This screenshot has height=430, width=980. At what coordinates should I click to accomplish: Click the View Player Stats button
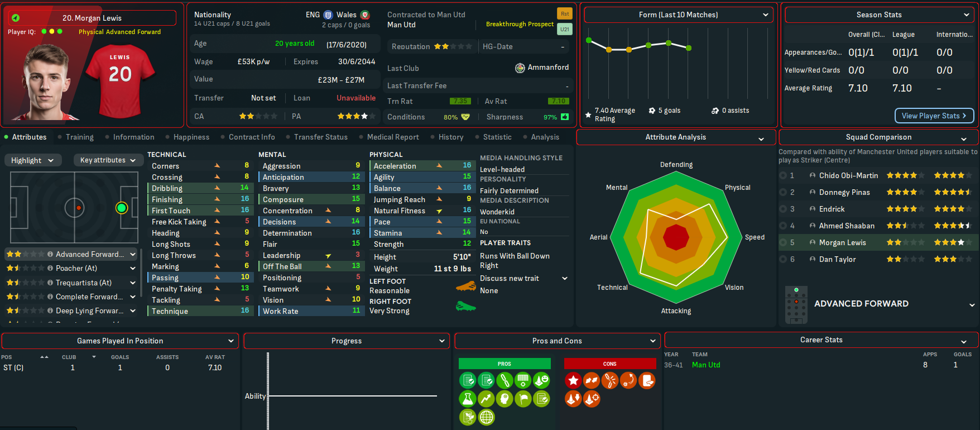pyautogui.click(x=934, y=116)
